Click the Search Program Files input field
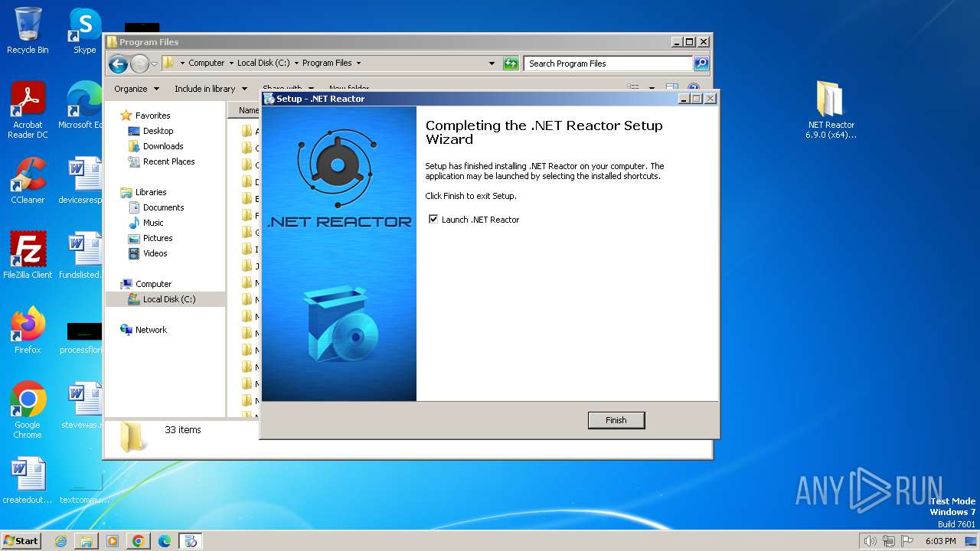980x551 pixels. pyautogui.click(x=609, y=64)
